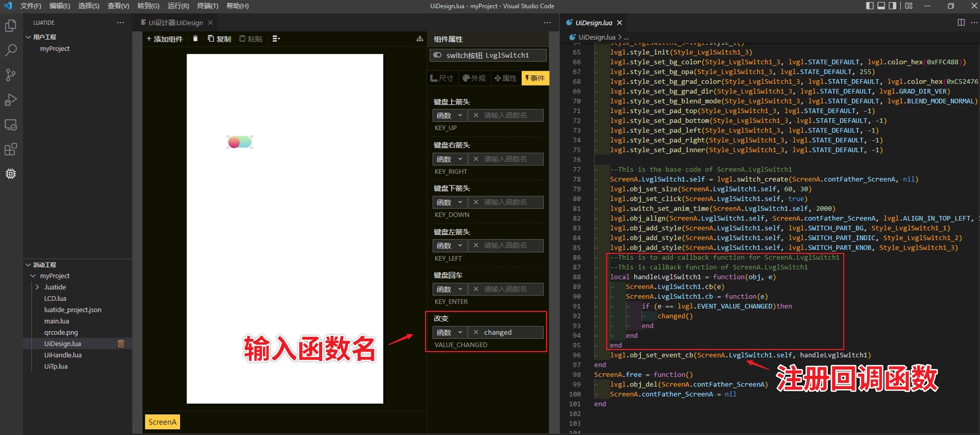Image resolution: width=980 pixels, height=435 pixels.
Task: Open main.lua in the project tree
Action: pyautogui.click(x=56, y=321)
